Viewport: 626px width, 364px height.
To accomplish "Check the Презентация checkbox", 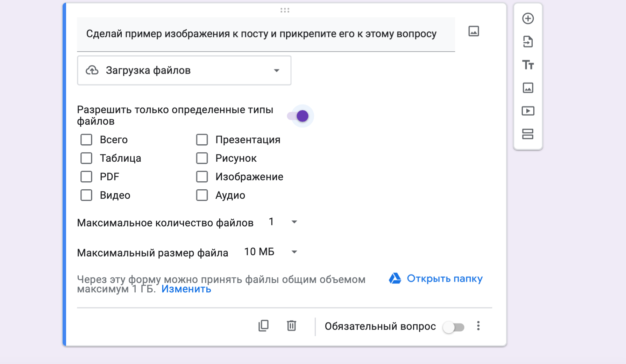I will (202, 140).
